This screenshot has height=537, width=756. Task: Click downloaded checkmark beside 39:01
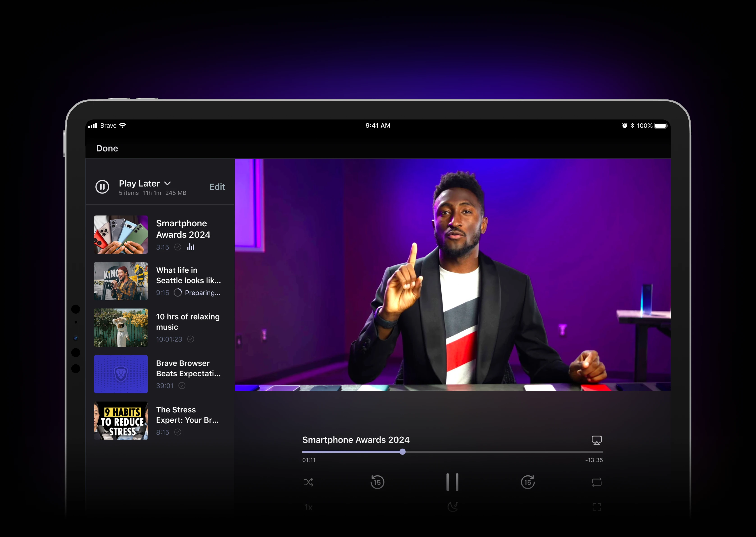pos(182,386)
